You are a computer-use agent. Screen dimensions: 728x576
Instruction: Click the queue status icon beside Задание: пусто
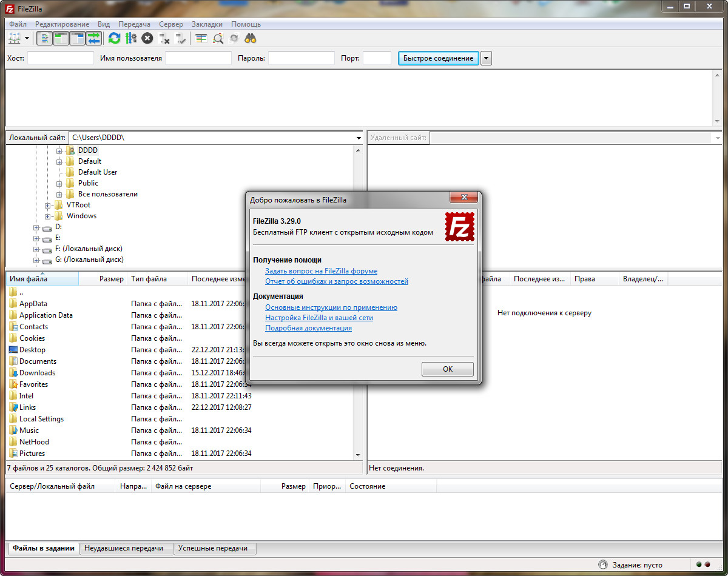click(602, 564)
